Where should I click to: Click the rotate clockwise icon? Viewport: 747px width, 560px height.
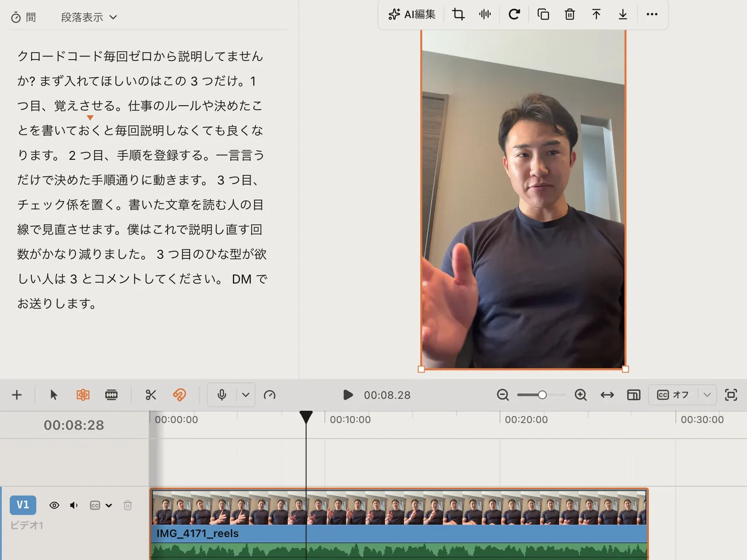pyautogui.click(x=514, y=14)
